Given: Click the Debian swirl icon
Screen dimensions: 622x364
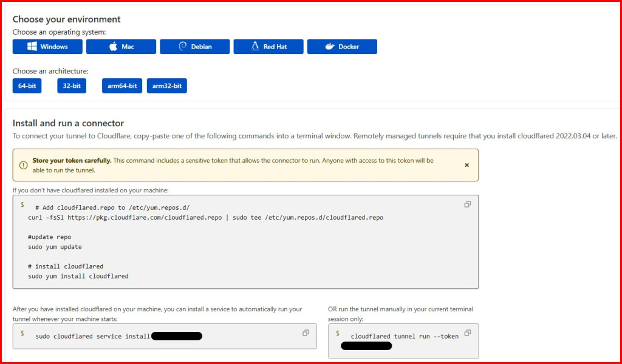Looking at the screenshot, I should tap(182, 47).
